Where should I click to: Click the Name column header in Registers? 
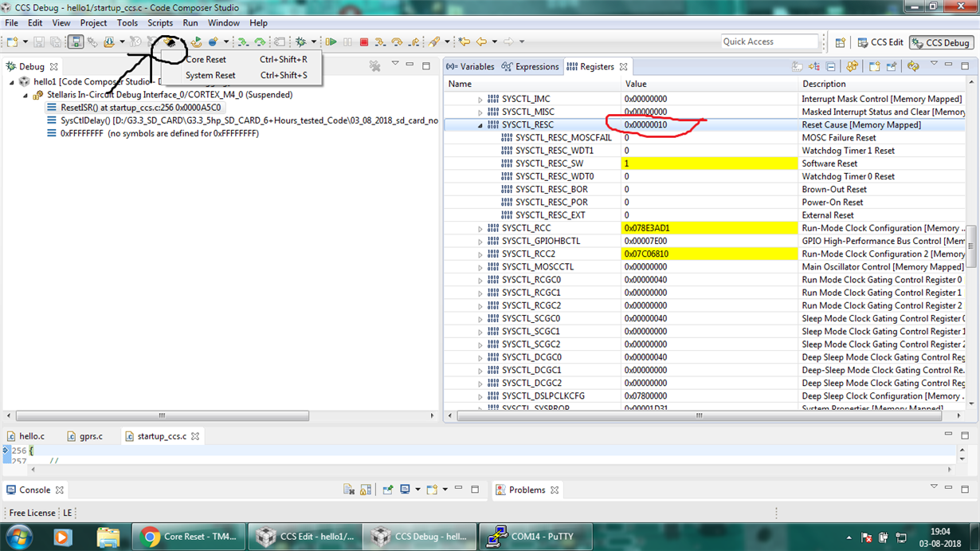pyautogui.click(x=532, y=84)
